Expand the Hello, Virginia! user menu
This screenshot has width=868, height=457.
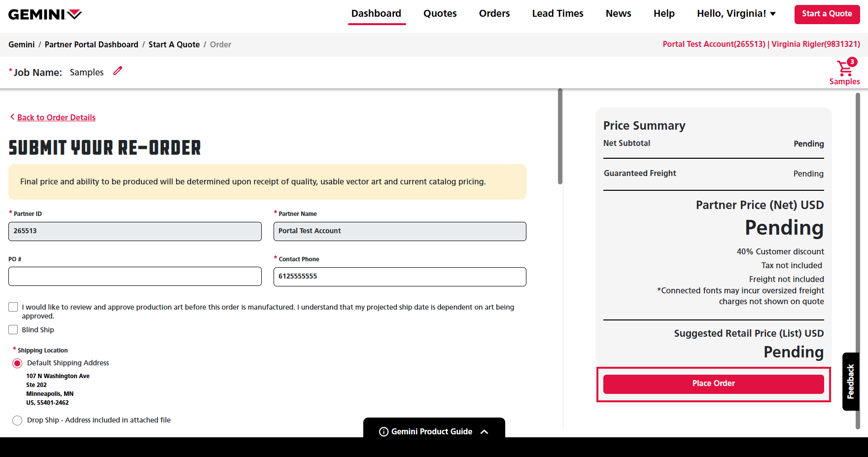point(736,14)
